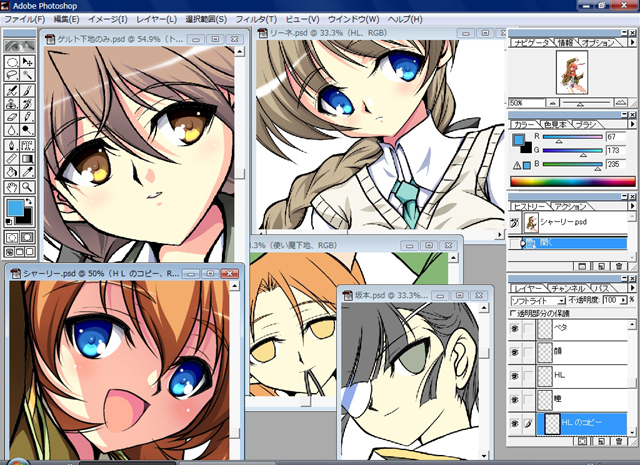Open フィルタ(T) menu
The width and height of the screenshot is (640, 465).
tap(256, 20)
